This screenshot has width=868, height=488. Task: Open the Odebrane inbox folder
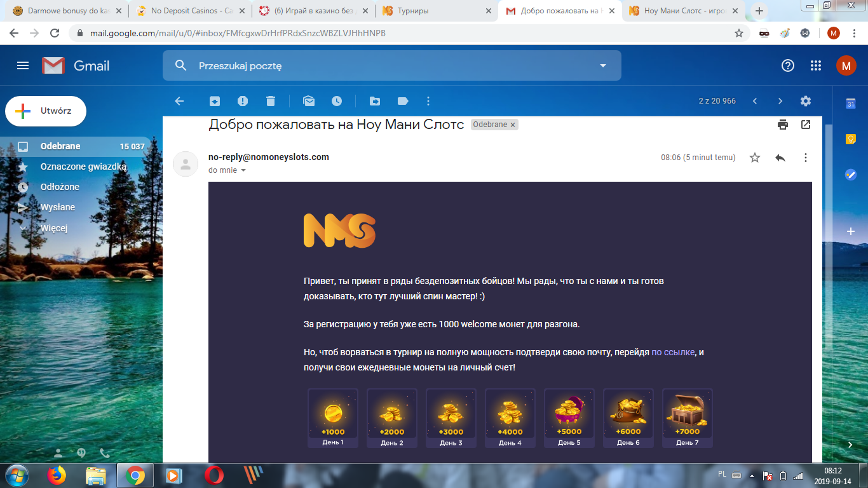76,146
